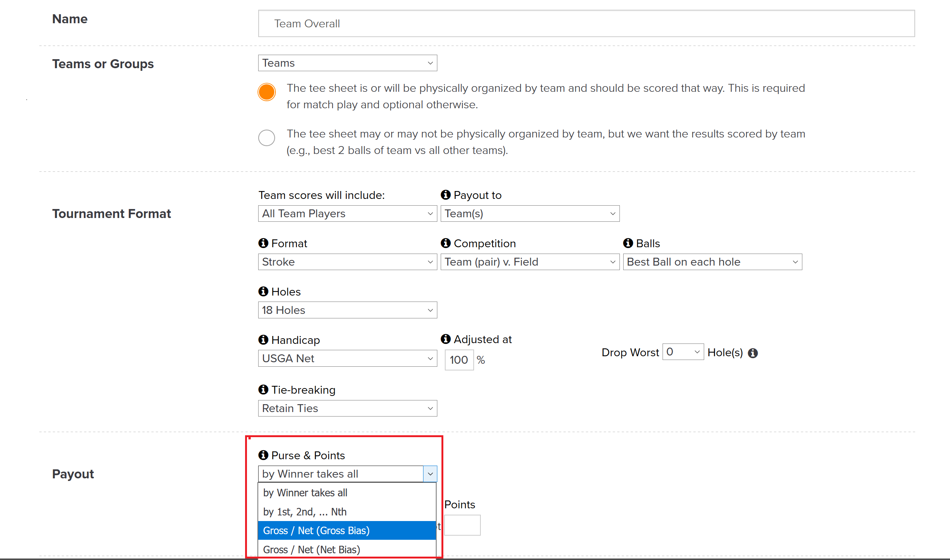Click the Adjusted at info icon
This screenshot has height=560, width=950.
point(445,339)
